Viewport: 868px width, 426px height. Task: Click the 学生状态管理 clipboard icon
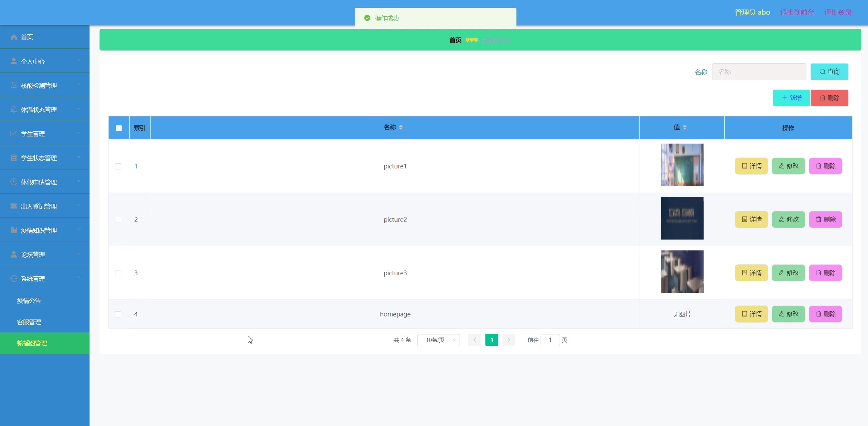pyautogui.click(x=14, y=158)
